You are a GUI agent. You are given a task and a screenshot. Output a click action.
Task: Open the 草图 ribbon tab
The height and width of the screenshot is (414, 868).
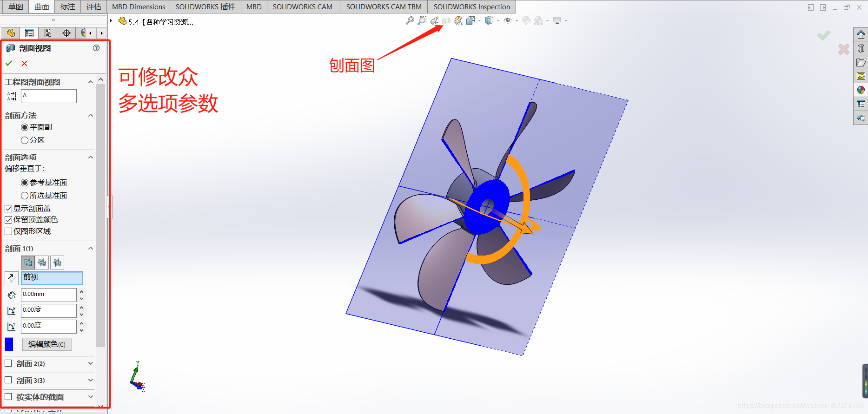(x=15, y=7)
